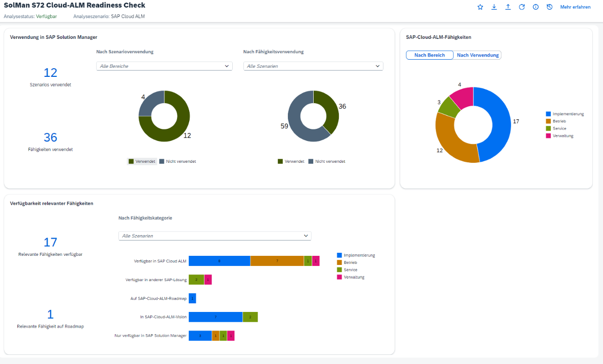Click the Verfügbar analysis status link
The width and height of the screenshot is (603, 364).
(x=47, y=16)
